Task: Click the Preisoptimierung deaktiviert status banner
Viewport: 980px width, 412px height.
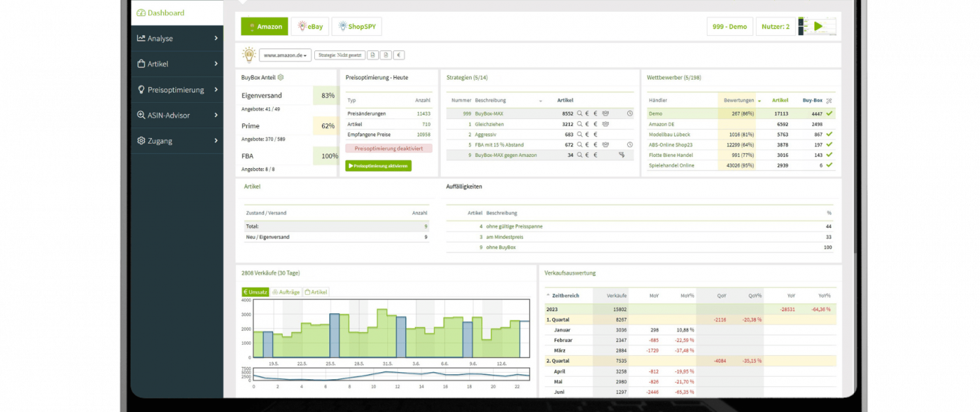Action: click(x=389, y=148)
